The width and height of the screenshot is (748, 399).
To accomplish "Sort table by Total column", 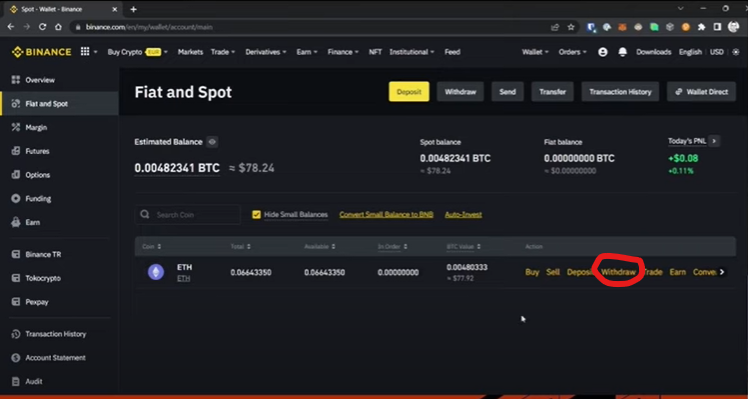I will click(241, 247).
